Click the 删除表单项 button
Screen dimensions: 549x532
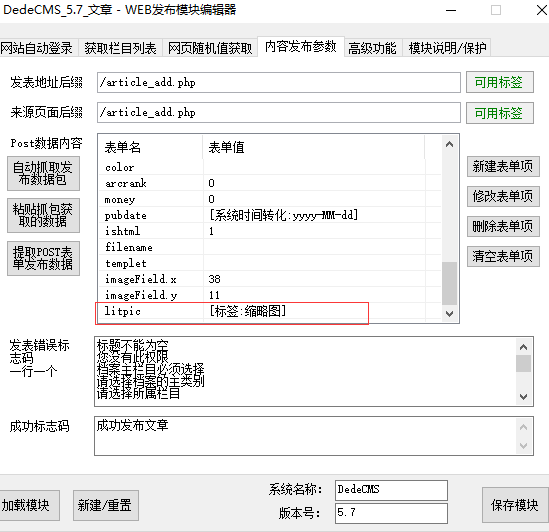(503, 227)
